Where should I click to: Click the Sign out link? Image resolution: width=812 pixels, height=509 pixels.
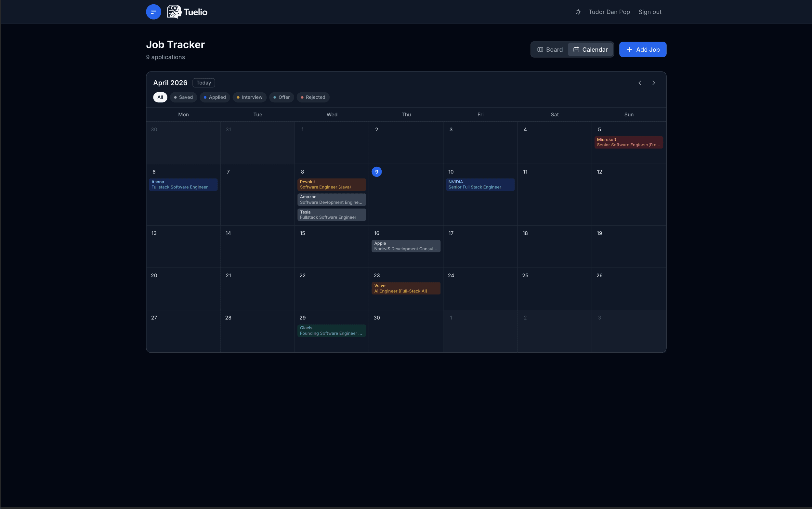(x=650, y=12)
